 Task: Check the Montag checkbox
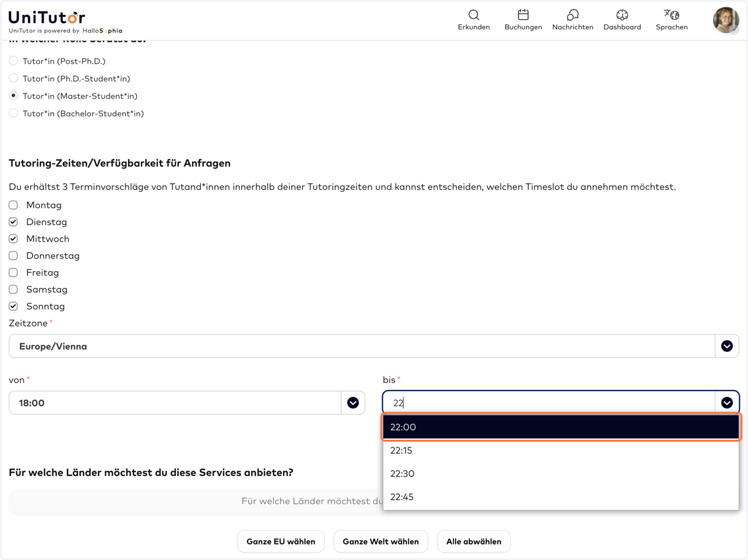tap(13, 205)
